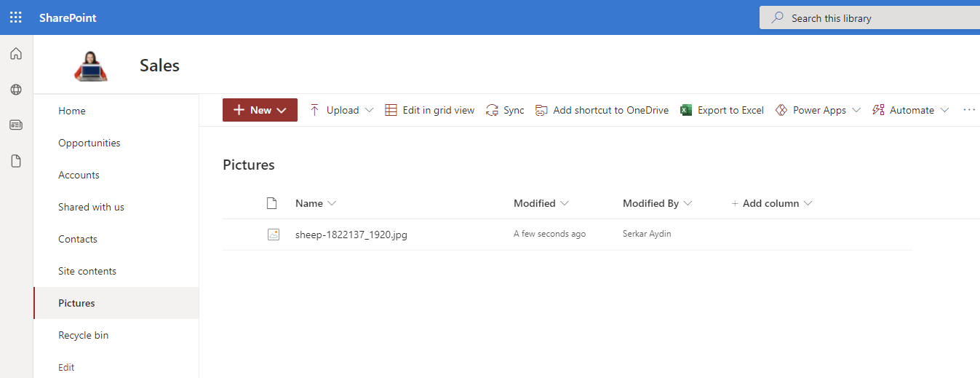Open the news feed icon in left rail
This screenshot has width=980, height=378.
(x=16, y=125)
